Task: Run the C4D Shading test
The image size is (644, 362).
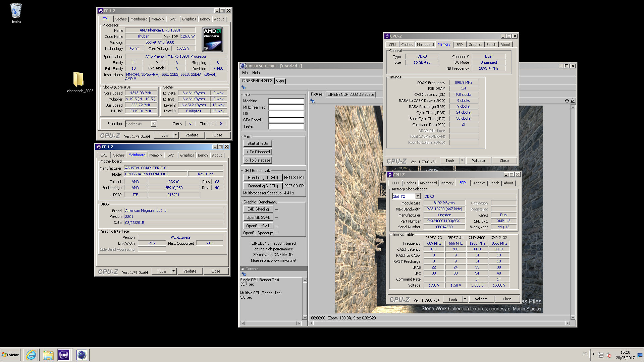Action: pos(258,209)
